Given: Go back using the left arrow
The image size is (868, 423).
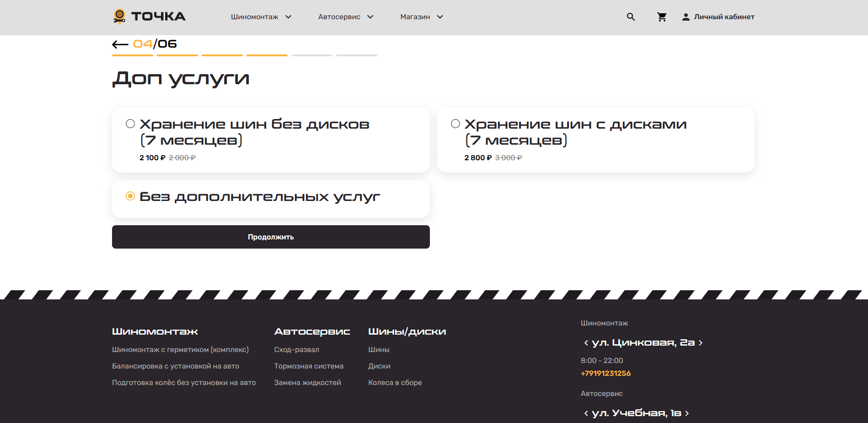Looking at the screenshot, I should tap(120, 44).
